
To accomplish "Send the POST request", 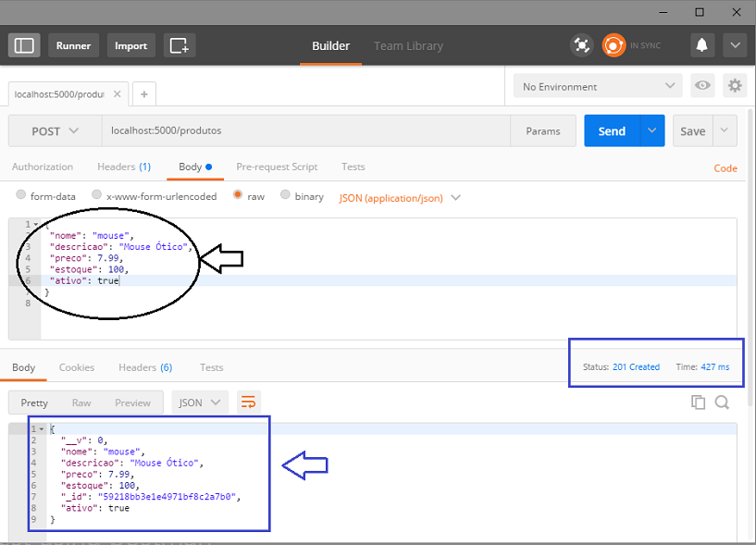I will (612, 130).
